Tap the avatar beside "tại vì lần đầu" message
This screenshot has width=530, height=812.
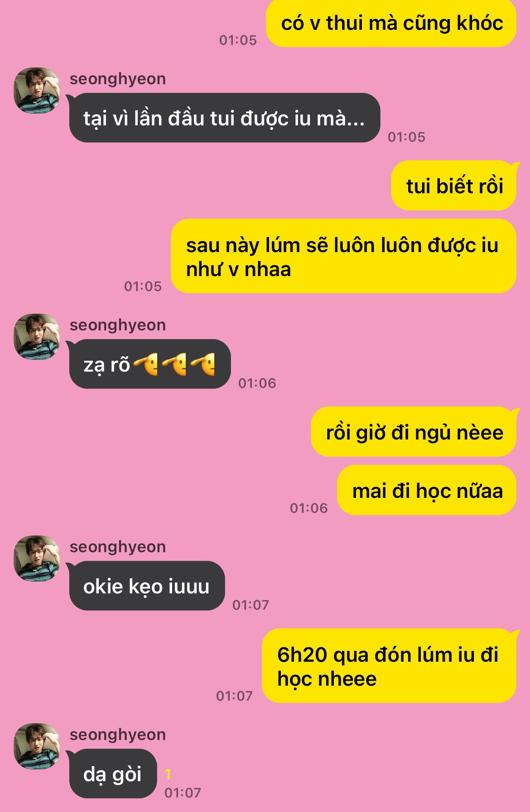(x=37, y=91)
